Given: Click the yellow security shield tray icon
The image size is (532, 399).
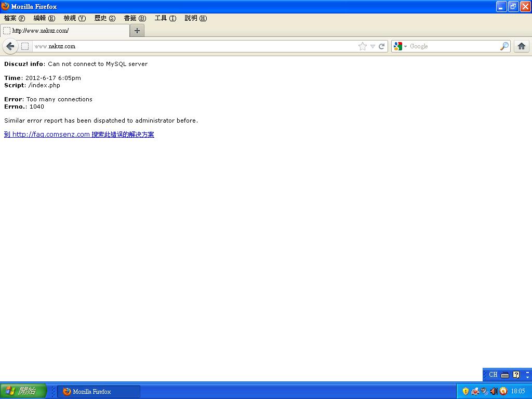Looking at the screenshot, I should [x=465, y=391].
